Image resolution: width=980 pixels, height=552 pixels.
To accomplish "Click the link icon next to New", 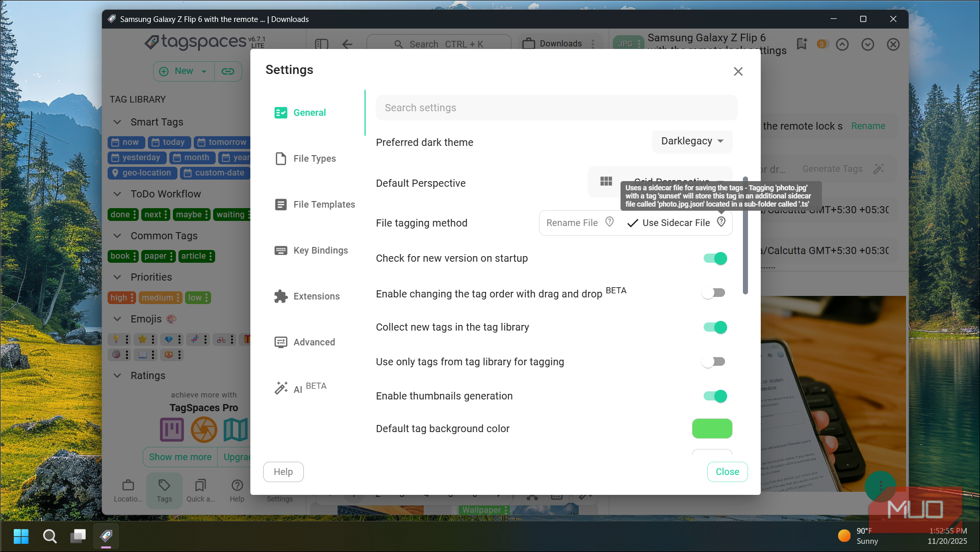I will tap(228, 71).
